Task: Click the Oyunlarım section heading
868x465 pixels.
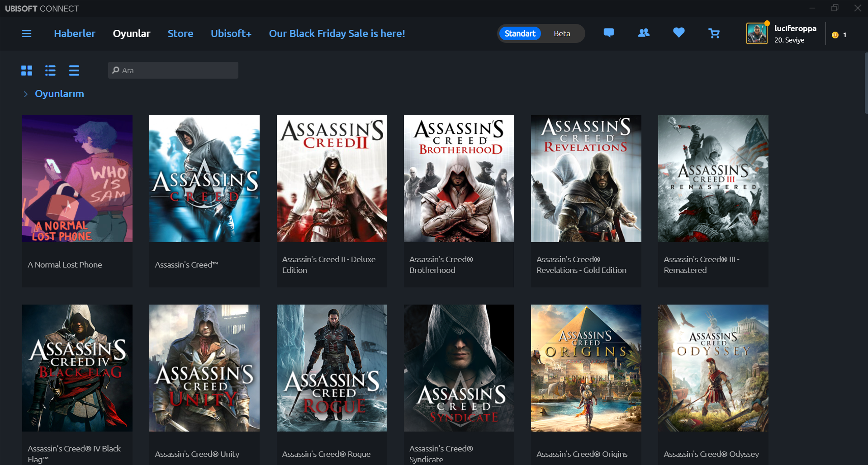Action: 59,94
